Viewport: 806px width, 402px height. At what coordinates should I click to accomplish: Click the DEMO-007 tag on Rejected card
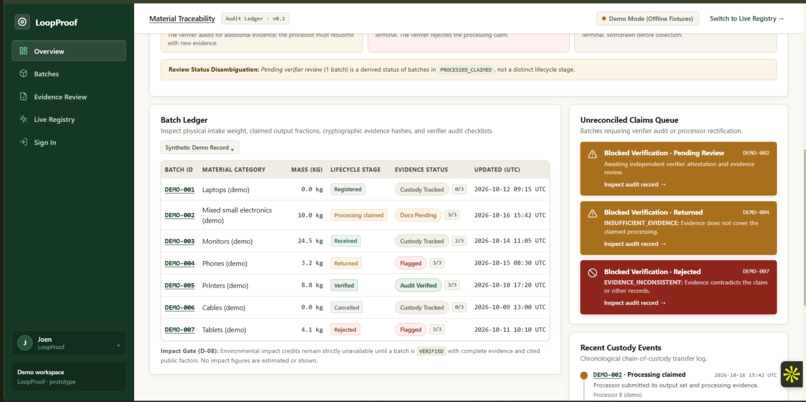tap(756, 271)
